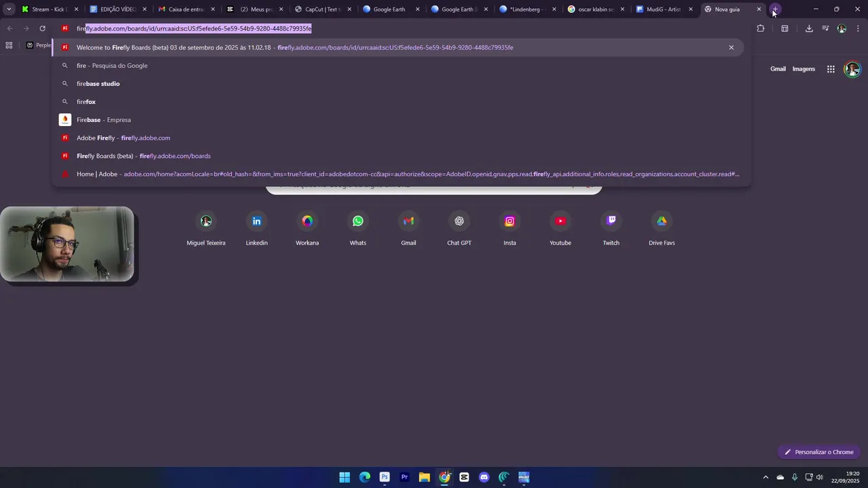Open the Chrome downloads icon

pos(809,28)
